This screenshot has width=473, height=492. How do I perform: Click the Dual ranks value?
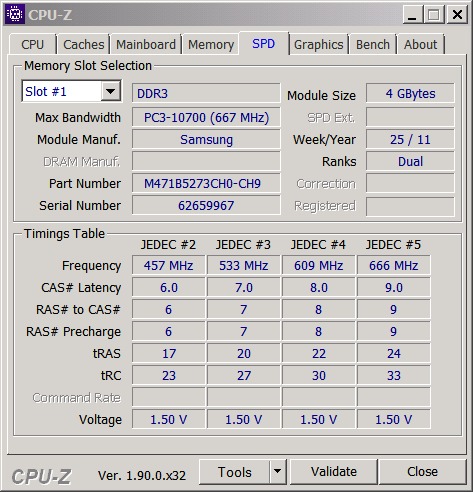tap(410, 161)
